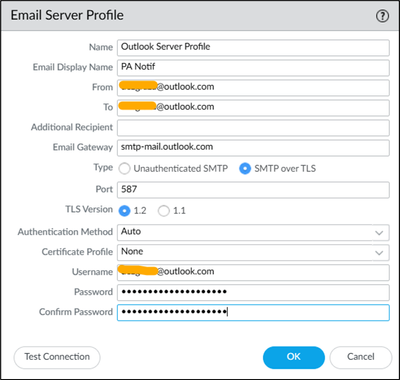400x380 pixels.
Task: Choose TLS Version 1.2
Action: tap(124, 211)
